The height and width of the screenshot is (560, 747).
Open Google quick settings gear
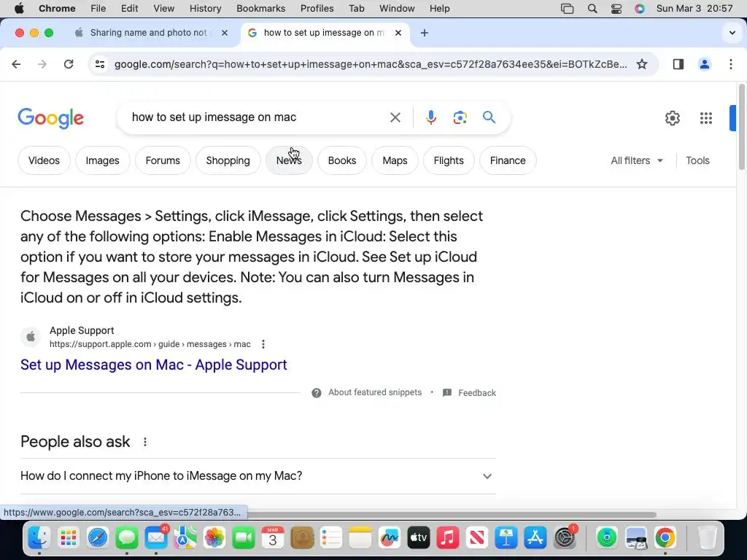[x=672, y=117]
